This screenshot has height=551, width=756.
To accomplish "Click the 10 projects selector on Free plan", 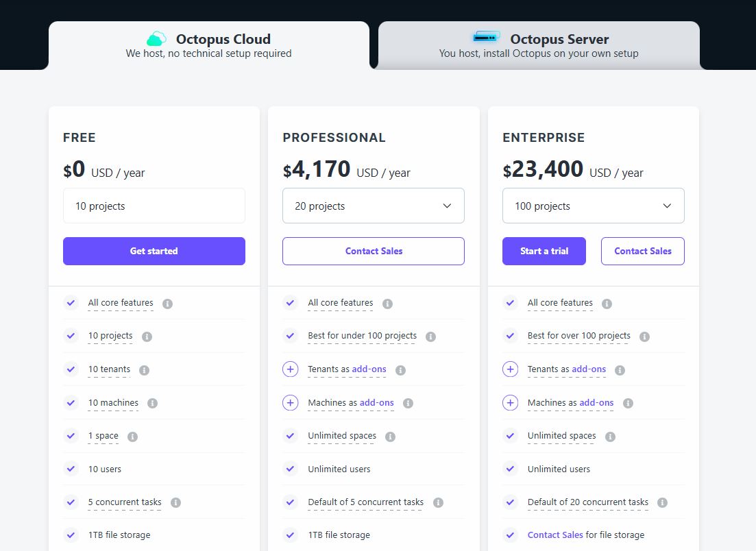I will 154,206.
